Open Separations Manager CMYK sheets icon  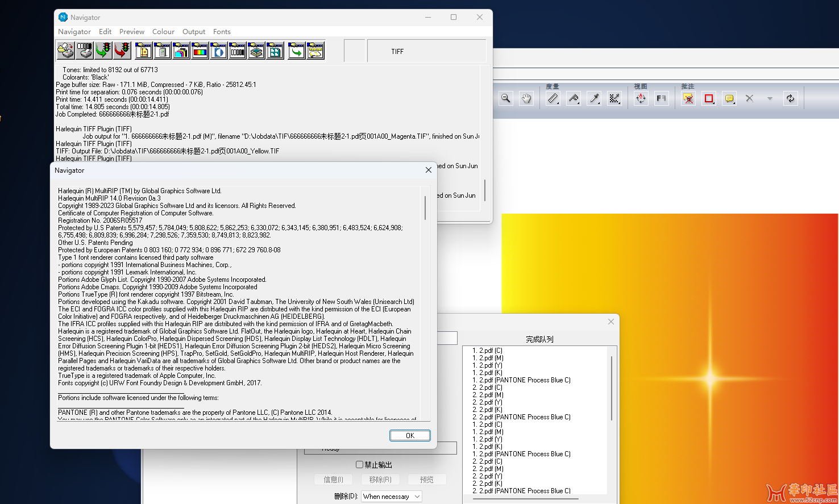(181, 51)
